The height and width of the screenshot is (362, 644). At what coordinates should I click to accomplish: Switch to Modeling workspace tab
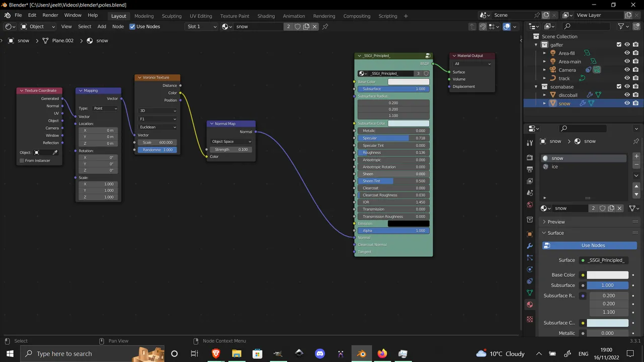click(144, 16)
